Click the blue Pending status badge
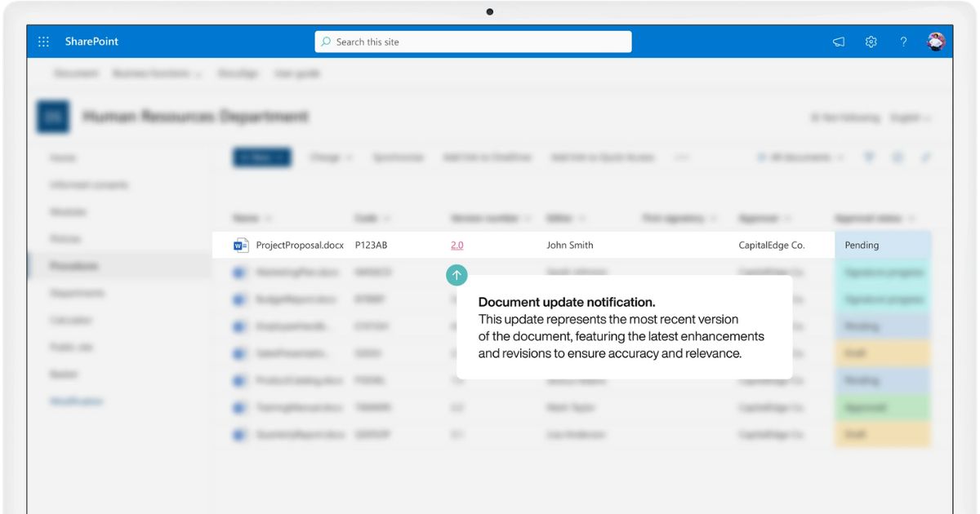 click(882, 245)
